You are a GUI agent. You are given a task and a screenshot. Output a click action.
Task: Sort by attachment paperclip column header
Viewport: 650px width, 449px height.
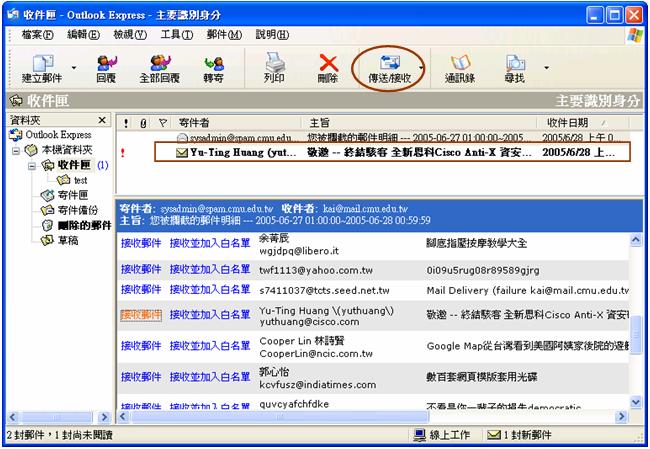click(143, 123)
